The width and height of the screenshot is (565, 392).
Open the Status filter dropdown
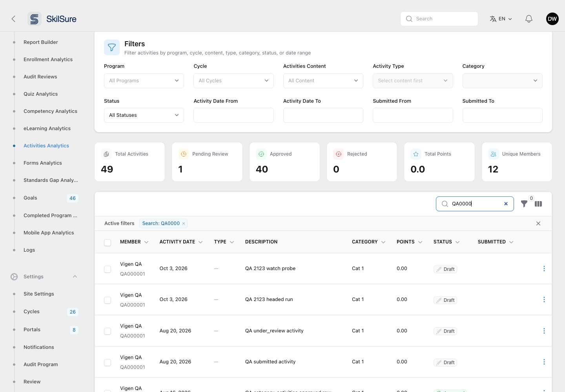(x=144, y=115)
